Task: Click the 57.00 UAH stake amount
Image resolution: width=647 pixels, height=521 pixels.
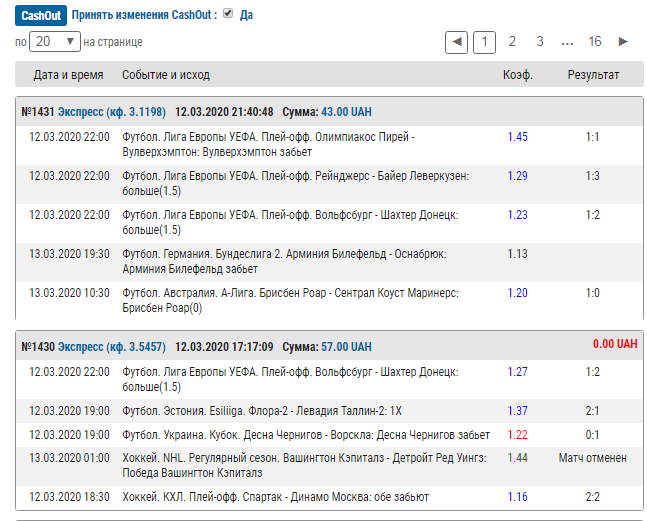Action: point(346,347)
